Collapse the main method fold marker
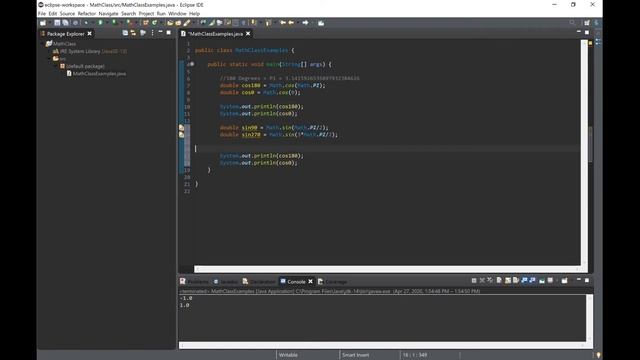The width and height of the screenshot is (640, 360). pyautogui.click(x=192, y=64)
